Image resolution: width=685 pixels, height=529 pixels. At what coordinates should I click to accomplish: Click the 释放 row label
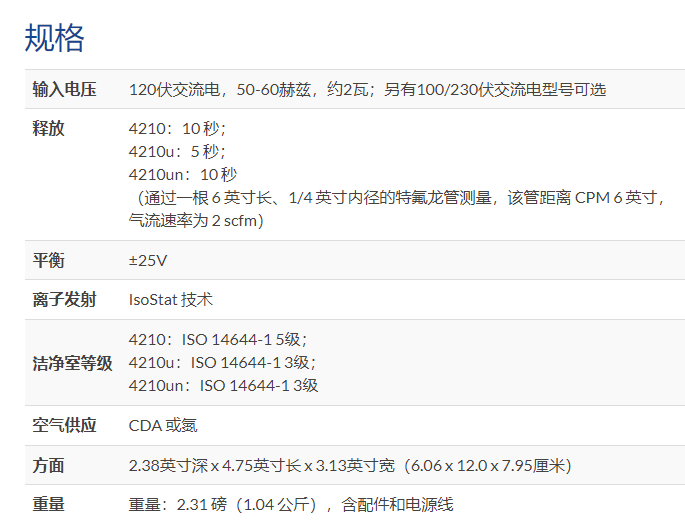(48, 129)
